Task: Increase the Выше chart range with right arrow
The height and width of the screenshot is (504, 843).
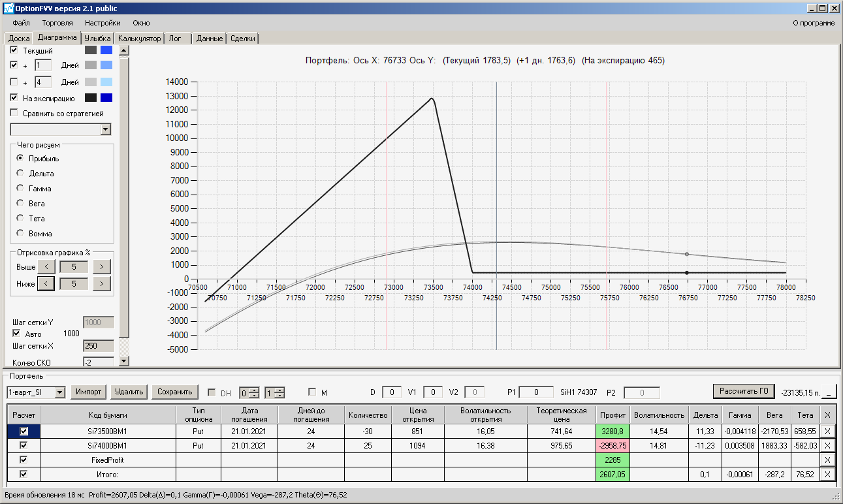Action: click(102, 266)
